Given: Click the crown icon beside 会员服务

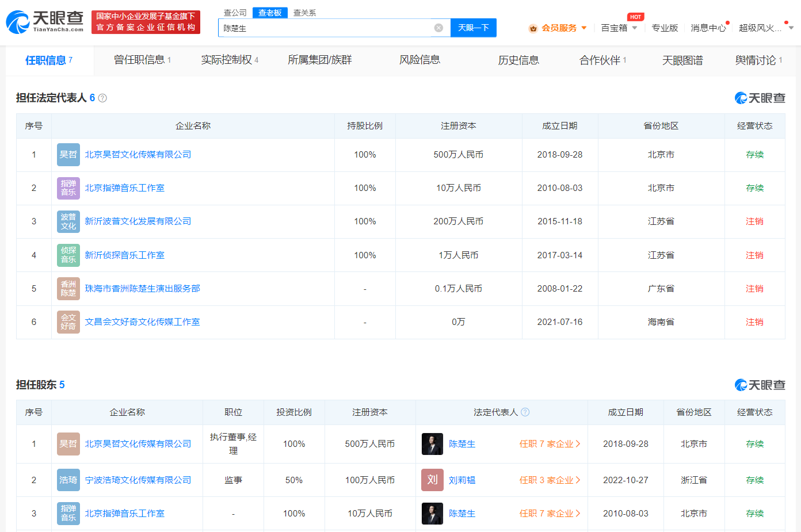Looking at the screenshot, I should point(533,28).
